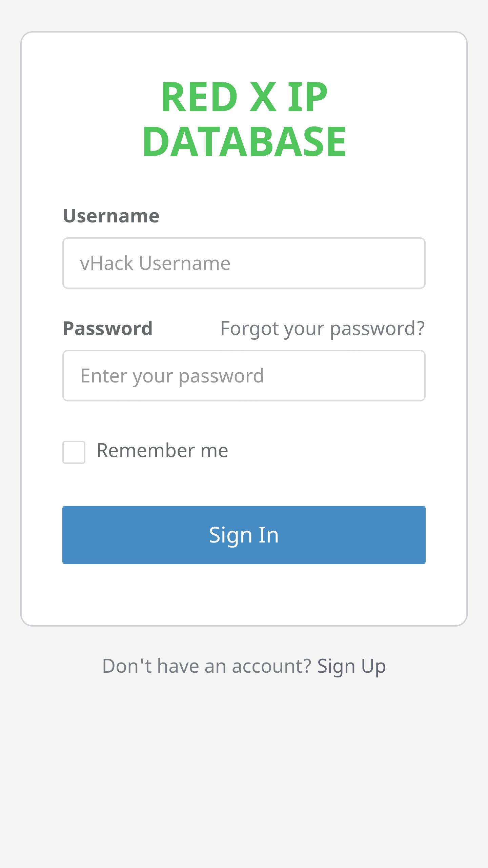Tick the box beside Remember me
This screenshot has height=868, width=488.
[74, 452]
